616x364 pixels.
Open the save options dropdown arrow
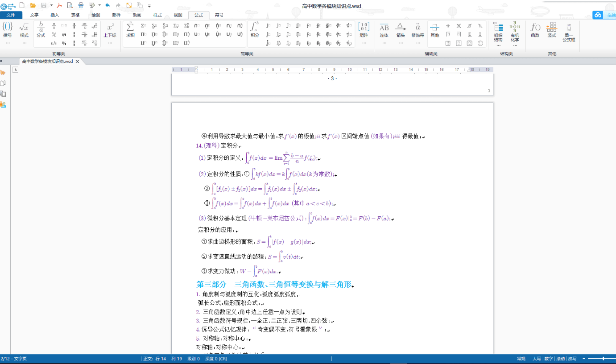[51, 5]
